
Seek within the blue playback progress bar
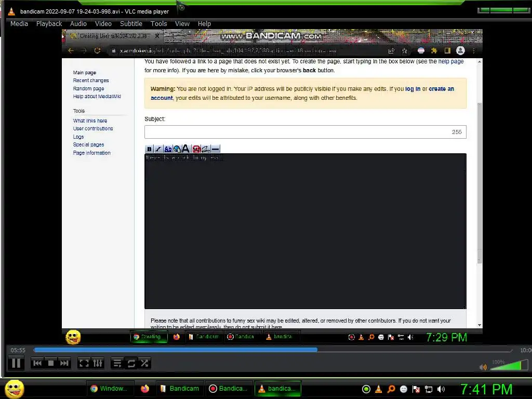272,350
